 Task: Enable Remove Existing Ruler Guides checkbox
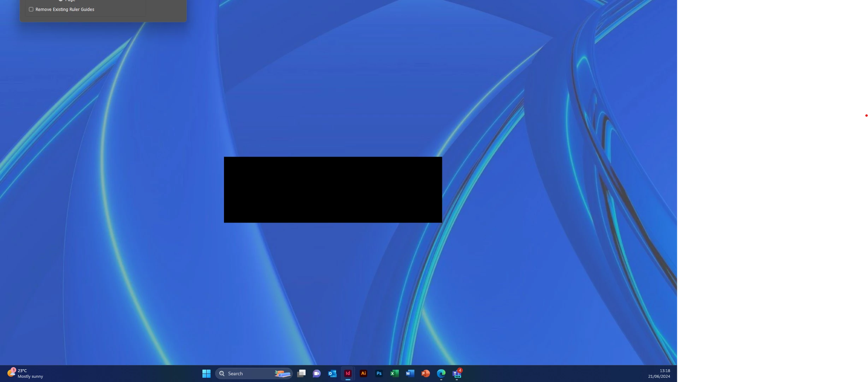31,10
